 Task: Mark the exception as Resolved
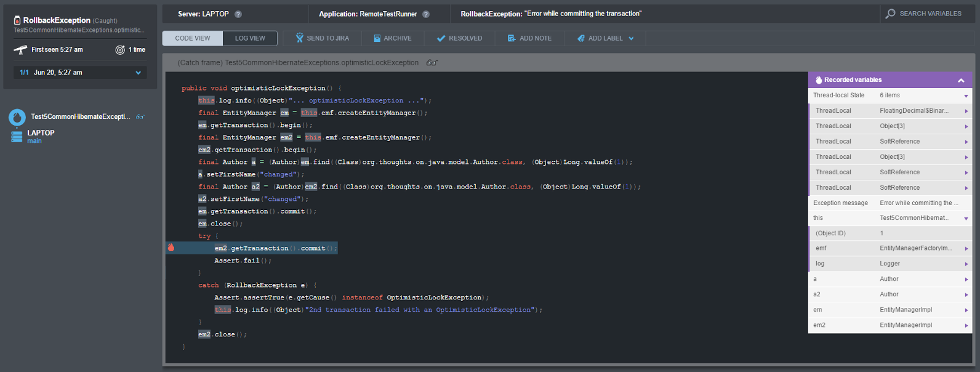tap(460, 38)
